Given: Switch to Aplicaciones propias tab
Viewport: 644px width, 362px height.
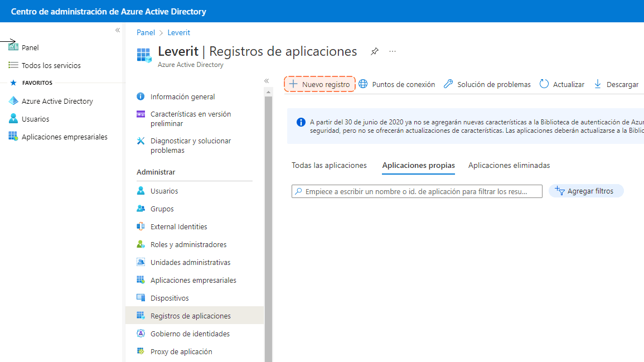Looking at the screenshot, I should (419, 165).
